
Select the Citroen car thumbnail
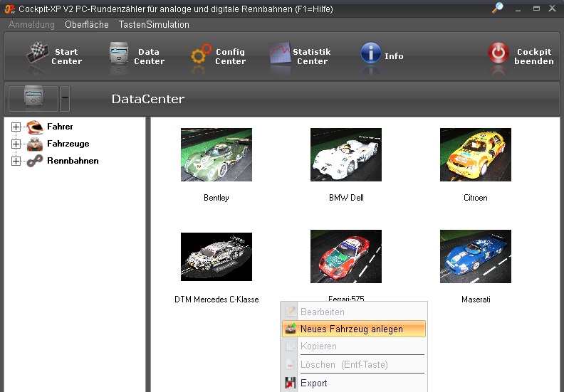coord(475,154)
